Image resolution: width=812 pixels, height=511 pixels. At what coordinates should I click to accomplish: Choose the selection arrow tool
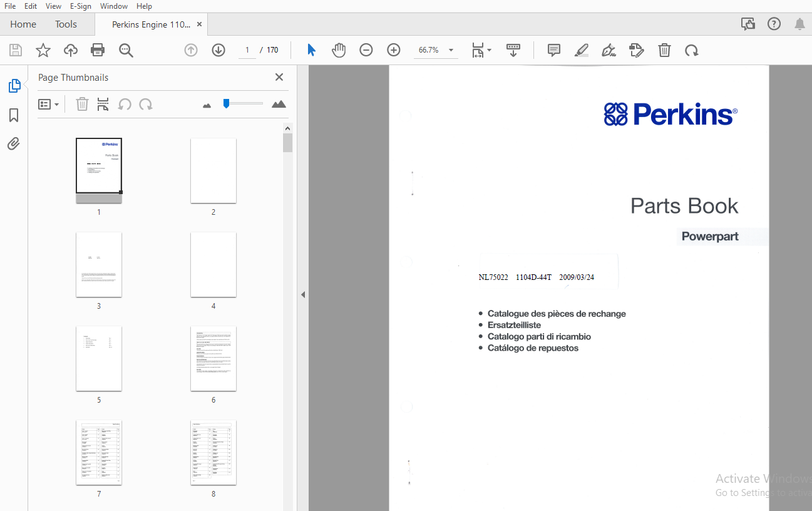(x=311, y=50)
